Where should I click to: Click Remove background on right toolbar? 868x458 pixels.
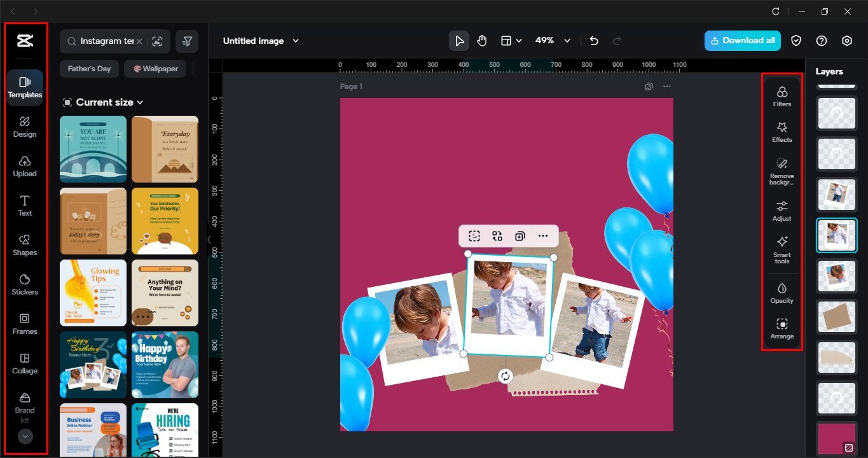[782, 171]
